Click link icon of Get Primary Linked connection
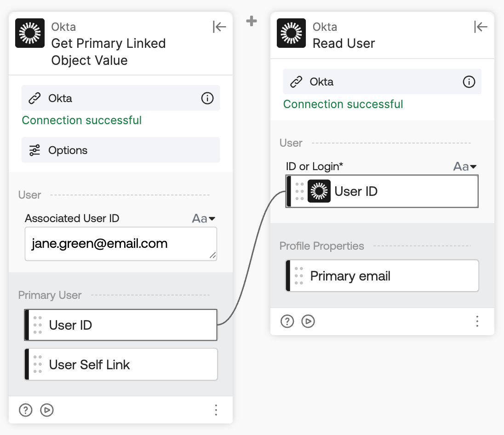Viewport: 504px width, 435px height. [x=34, y=98]
